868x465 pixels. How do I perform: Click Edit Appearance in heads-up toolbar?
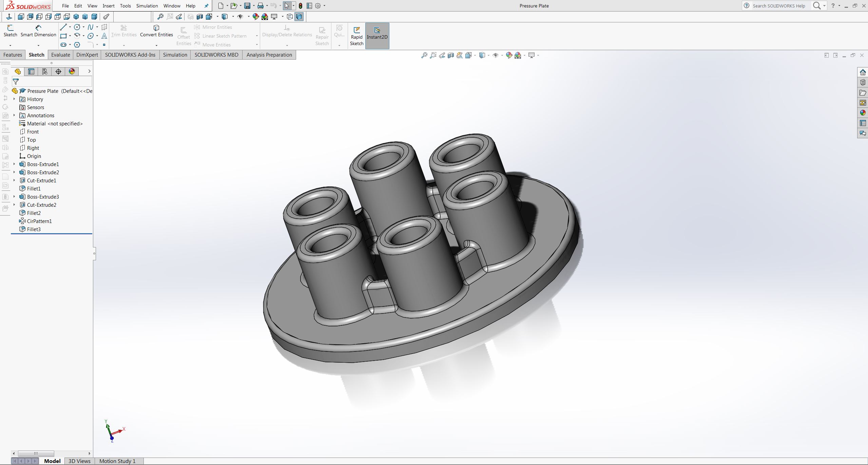pyautogui.click(x=508, y=55)
